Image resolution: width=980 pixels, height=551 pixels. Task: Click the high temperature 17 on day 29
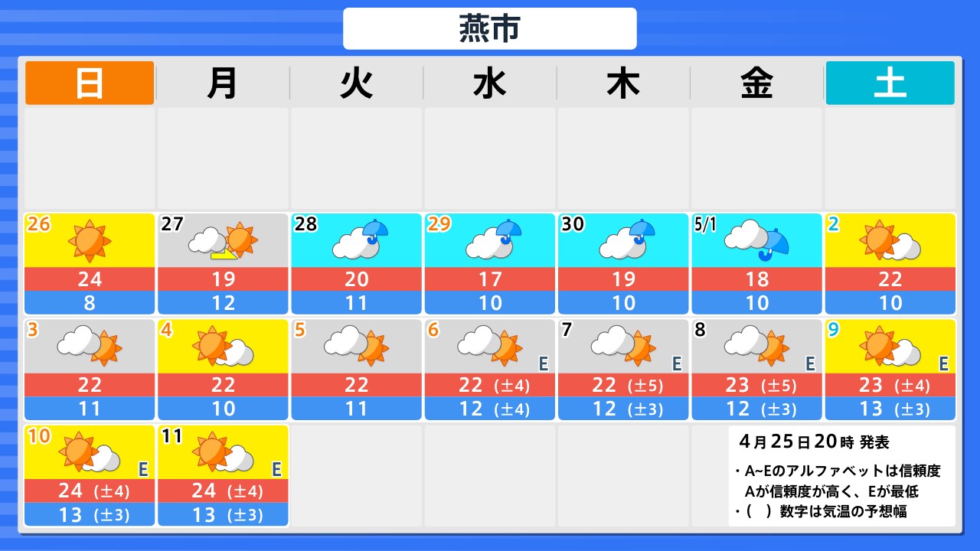click(x=490, y=279)
